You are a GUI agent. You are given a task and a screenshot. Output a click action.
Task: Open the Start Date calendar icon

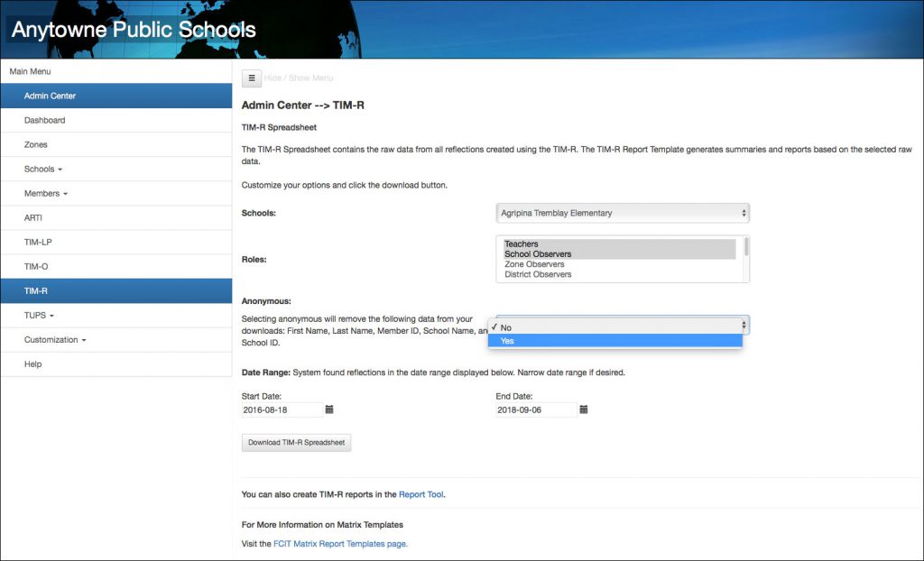[329, 409]
